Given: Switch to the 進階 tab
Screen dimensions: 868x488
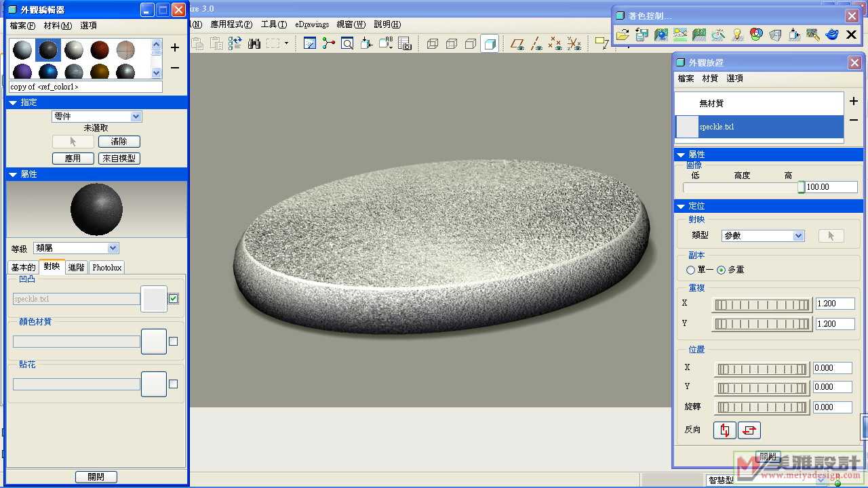Looking at the screenshot, I should point(76,268).
